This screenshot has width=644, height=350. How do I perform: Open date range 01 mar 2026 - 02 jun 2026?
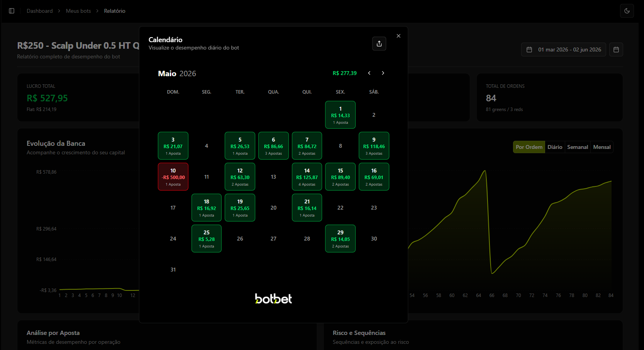point(564,50)
